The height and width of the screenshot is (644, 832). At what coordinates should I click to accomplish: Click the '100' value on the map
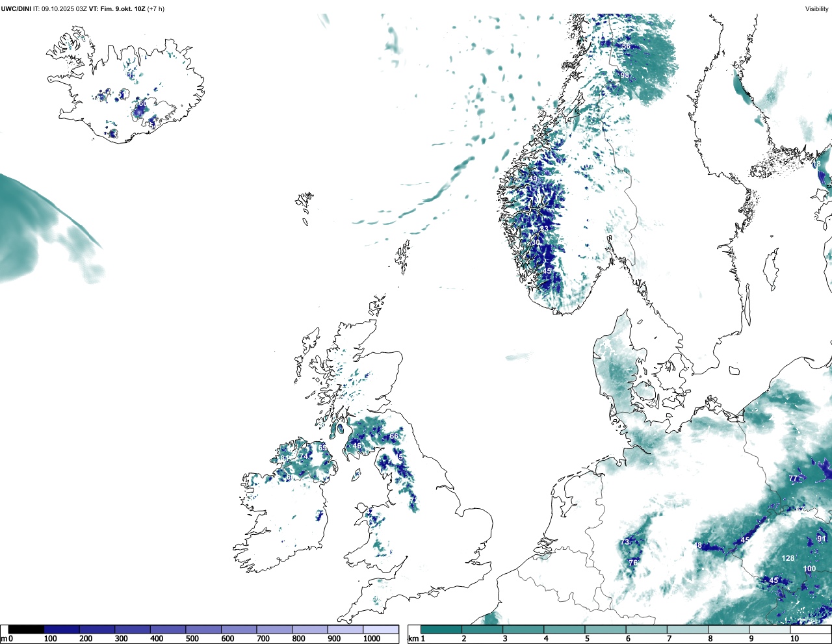(809, 569)
